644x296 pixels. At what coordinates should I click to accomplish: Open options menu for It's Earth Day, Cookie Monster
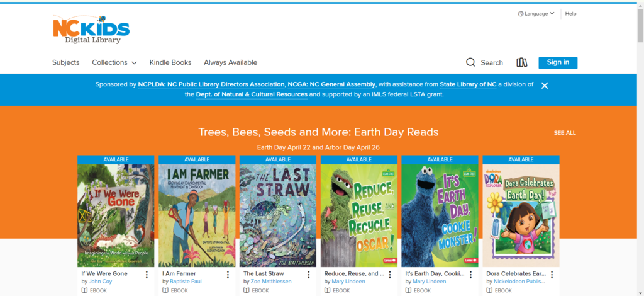(470, 275)
